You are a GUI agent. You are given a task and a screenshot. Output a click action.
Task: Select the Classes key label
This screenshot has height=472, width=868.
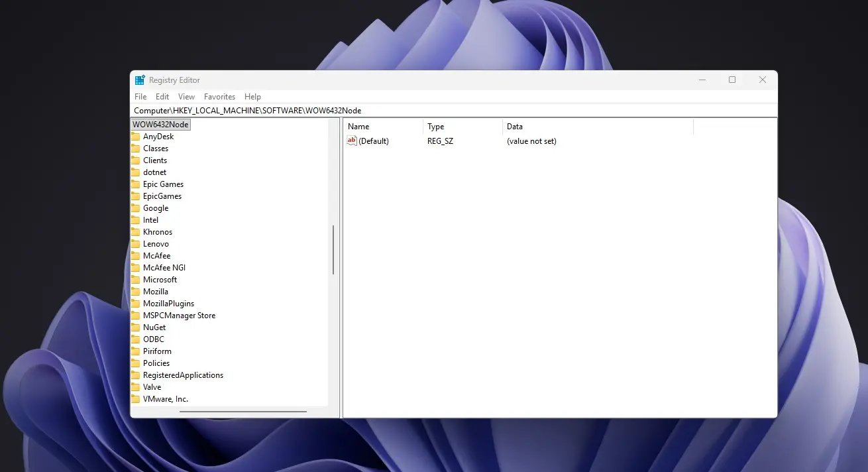(x=156, y=148)
